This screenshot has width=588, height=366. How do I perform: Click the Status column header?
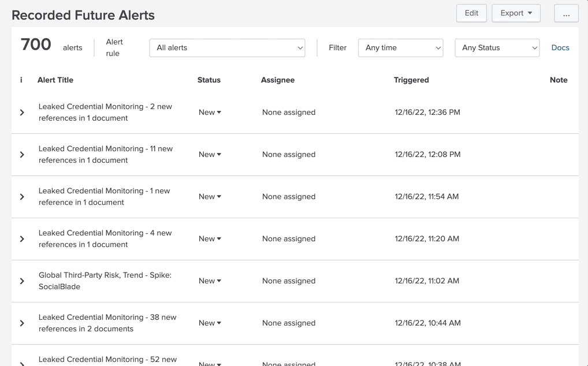pyautogui.click(x=209, y=80)
